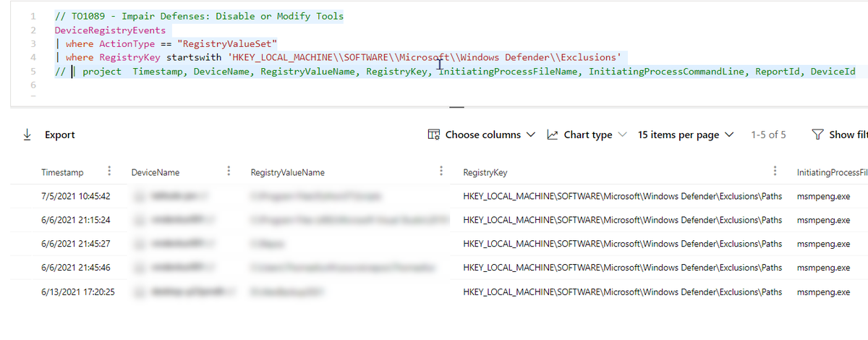Open the Choose columns dropdown

point(482,135)
